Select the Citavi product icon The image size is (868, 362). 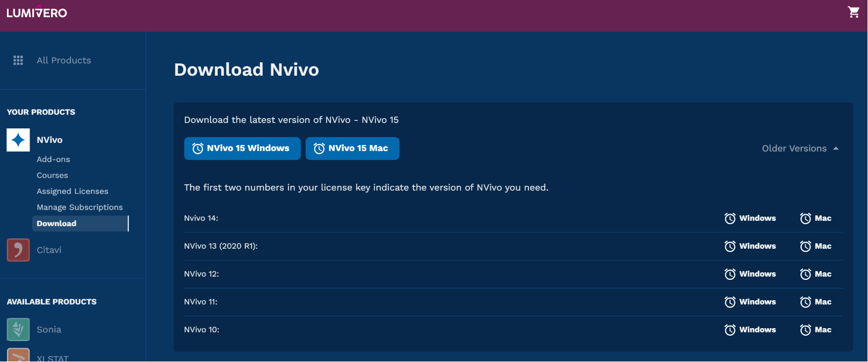point(18,250)
